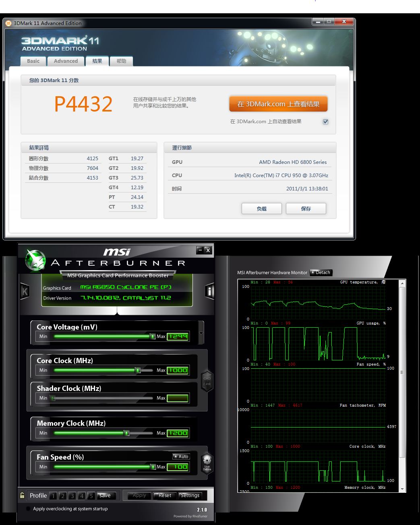
Task: Expand the Core Voltage dropdown arrow
Action: [201, 333]
